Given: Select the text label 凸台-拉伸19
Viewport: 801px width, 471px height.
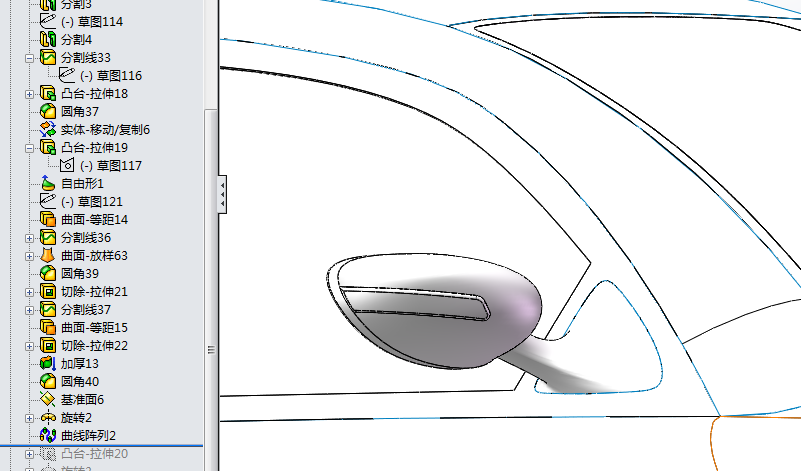Looking at the screenshot, I should click(95, 147).
